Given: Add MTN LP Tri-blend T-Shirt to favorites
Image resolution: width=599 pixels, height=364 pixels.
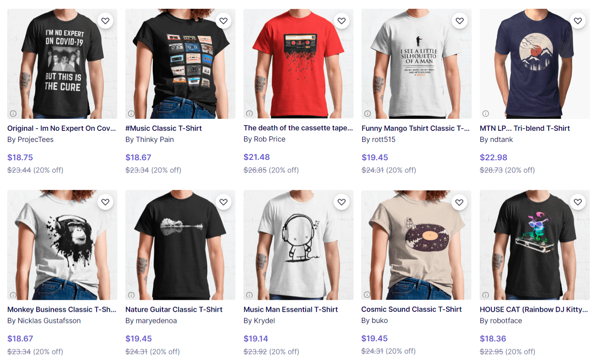Looking at the screenshot, I should pos(578,21).
